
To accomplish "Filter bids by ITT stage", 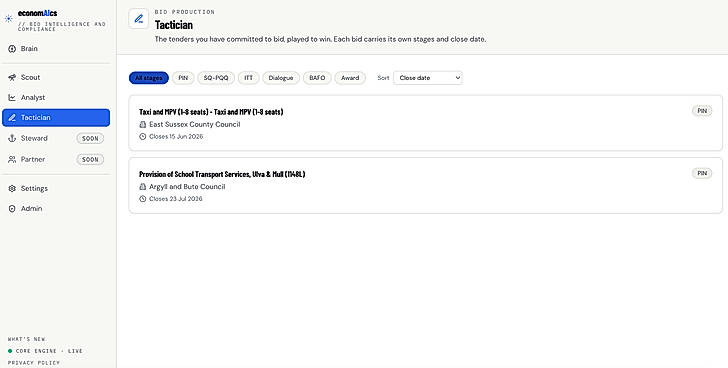I will pos(248,78).
